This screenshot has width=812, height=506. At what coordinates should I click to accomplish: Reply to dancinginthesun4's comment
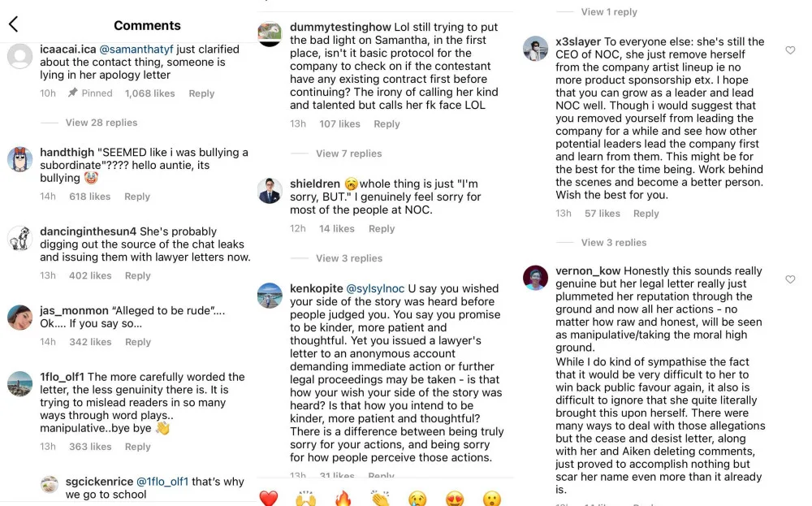(138, 276)
